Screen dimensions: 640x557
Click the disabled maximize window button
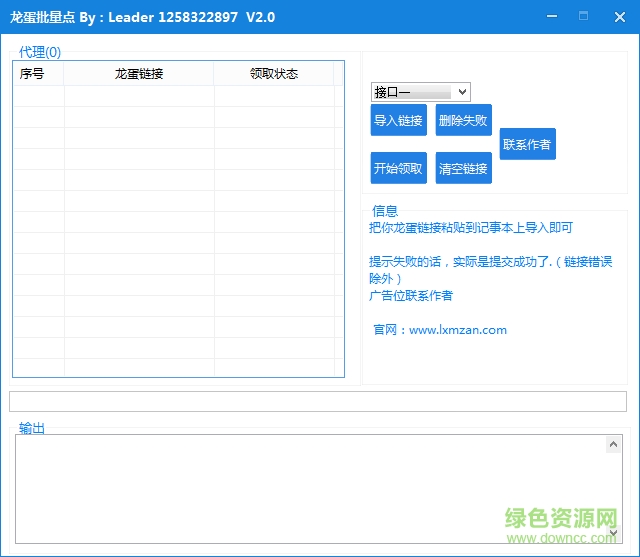click(x=584, y=16)
